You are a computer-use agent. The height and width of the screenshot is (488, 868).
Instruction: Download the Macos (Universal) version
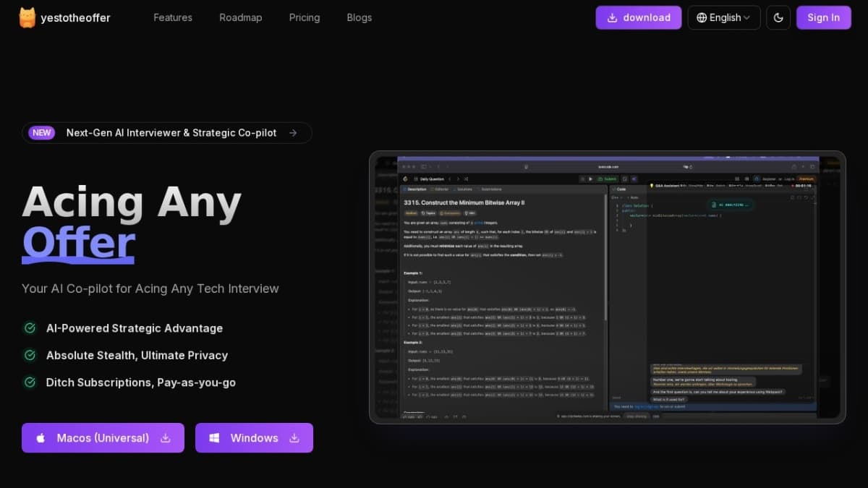click(x=103, y=438)
